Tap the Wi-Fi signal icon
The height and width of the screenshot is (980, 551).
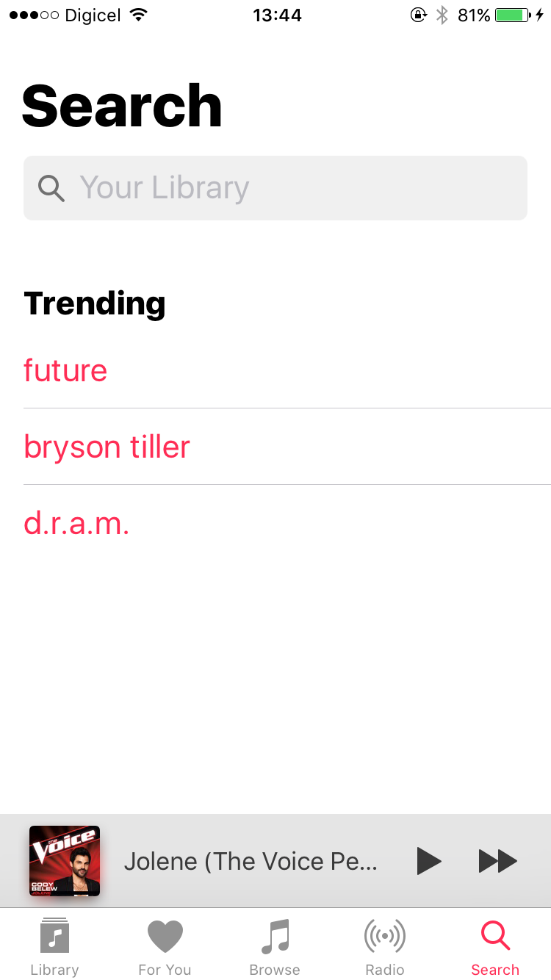click(x=137, y=15)
